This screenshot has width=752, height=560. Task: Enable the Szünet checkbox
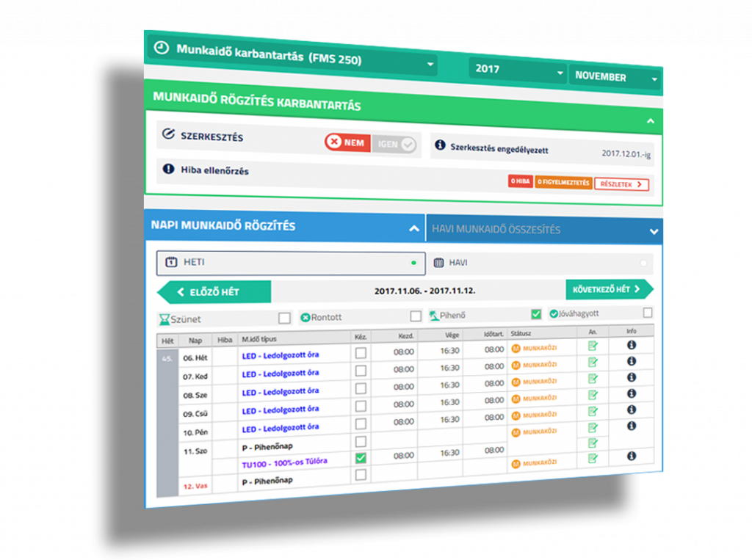click(x=284, y=318)
